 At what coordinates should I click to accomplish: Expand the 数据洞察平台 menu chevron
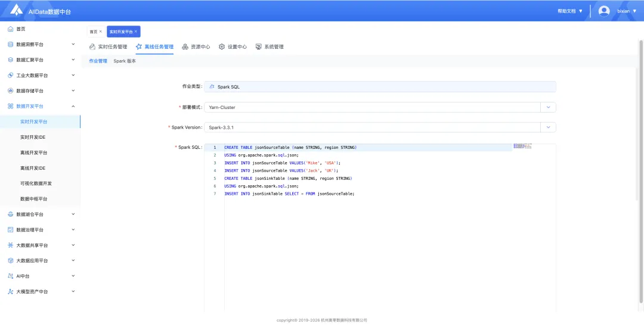[73, 44]
